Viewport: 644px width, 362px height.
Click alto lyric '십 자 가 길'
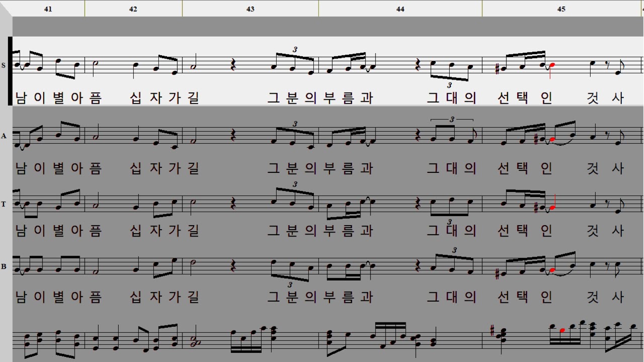point(164,168)
